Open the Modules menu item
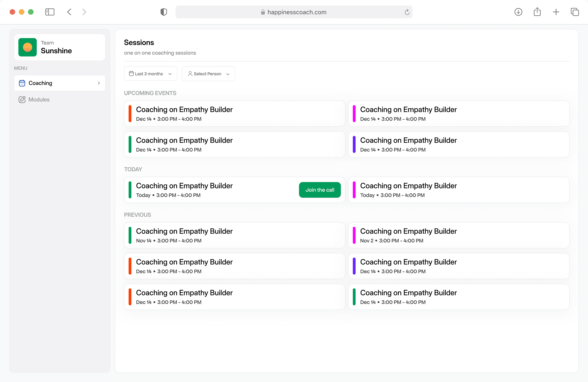588x382 pixels. [39, 99]
